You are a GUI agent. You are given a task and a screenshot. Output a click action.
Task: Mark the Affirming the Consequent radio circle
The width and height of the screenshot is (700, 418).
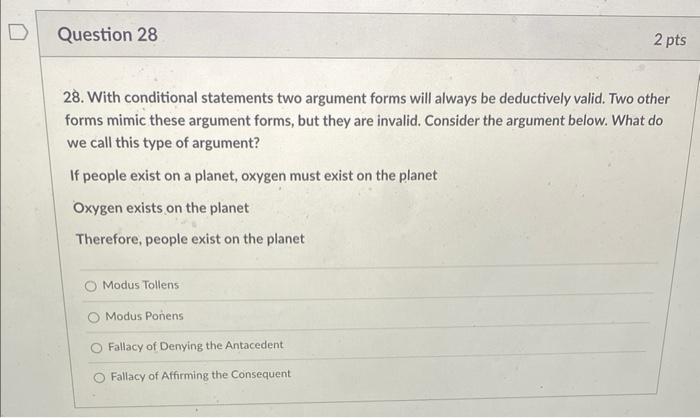click(99, 377)
